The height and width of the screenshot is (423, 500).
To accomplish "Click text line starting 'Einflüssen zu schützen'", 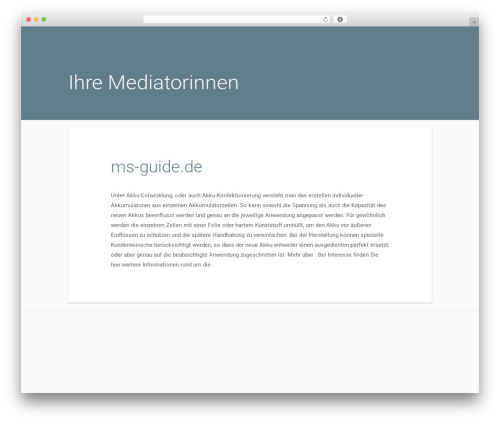I will [x=247, y=235].
